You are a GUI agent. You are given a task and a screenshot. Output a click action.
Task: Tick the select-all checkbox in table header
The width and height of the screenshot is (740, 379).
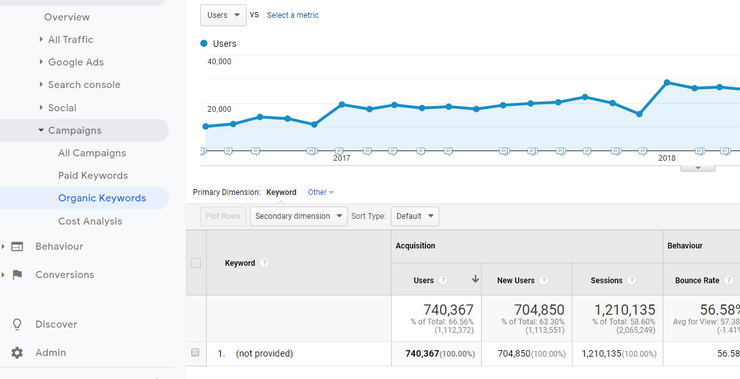(196, 263)
